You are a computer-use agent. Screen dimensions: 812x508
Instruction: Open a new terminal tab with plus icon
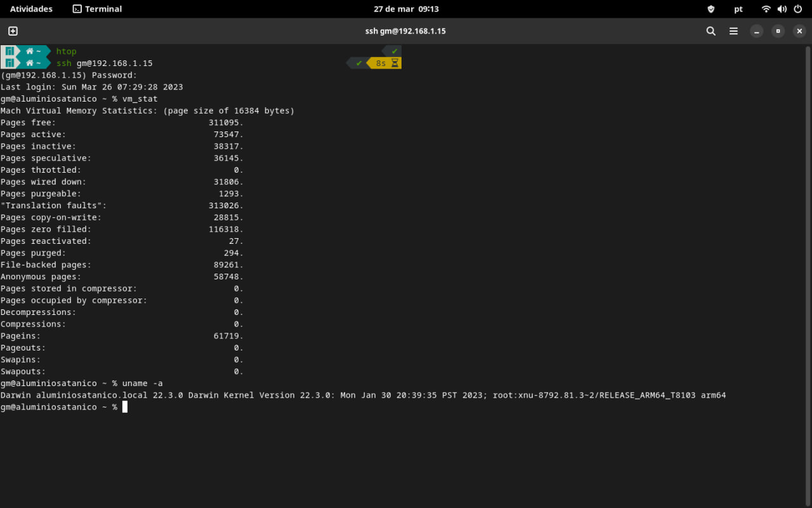13,31
